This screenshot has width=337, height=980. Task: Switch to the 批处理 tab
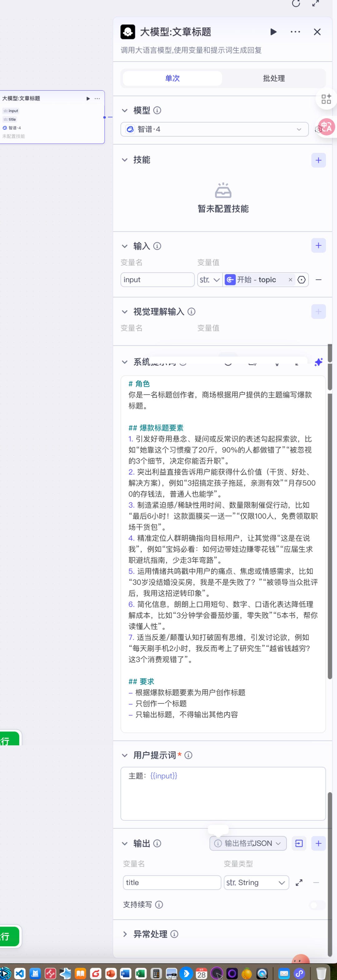point(274,78)
